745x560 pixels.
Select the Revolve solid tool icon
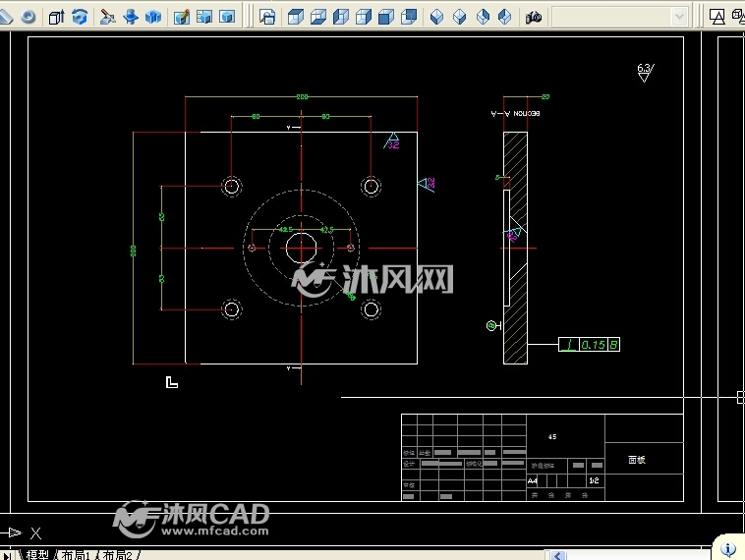(x=80, y=17)
